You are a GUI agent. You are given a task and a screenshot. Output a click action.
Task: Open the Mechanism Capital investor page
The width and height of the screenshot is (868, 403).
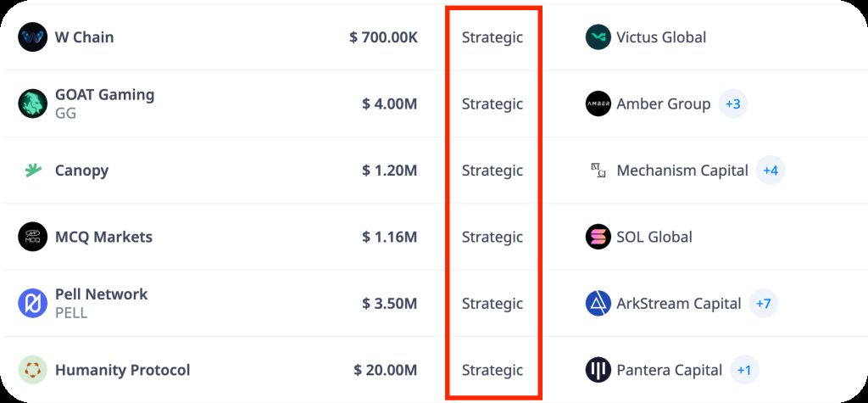coord(682,171)
